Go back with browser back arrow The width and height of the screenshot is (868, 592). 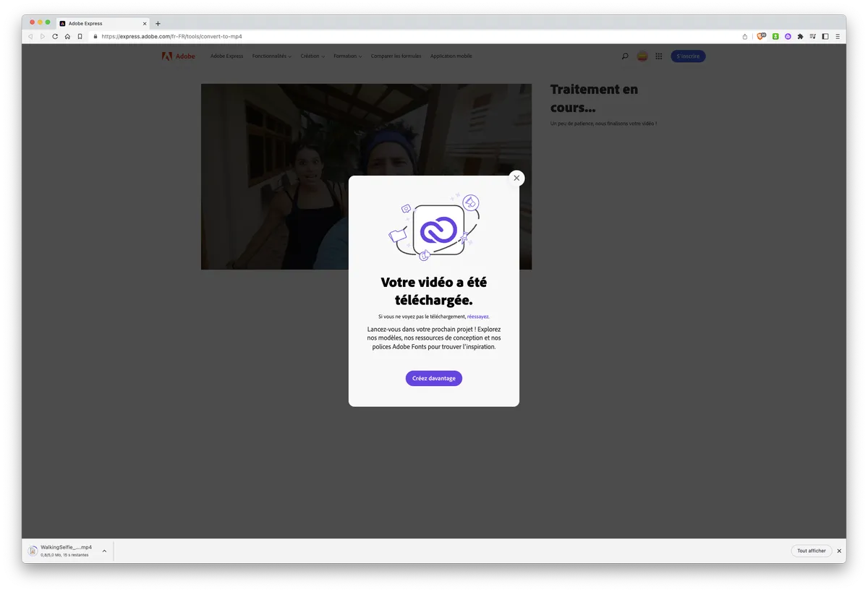click(30, 36)
